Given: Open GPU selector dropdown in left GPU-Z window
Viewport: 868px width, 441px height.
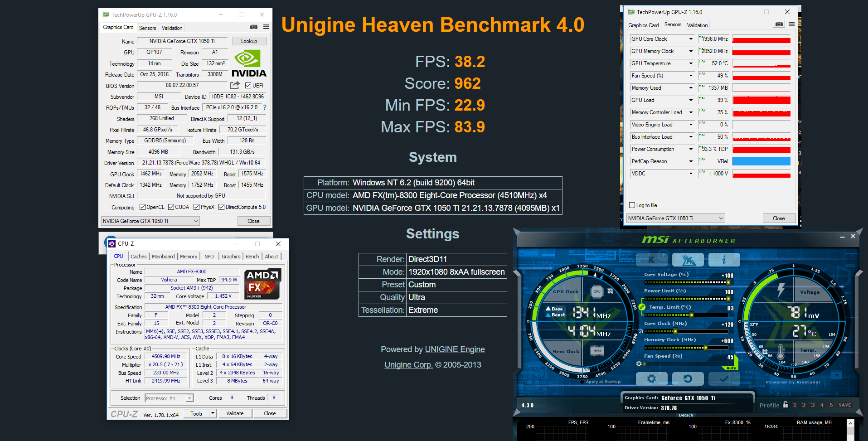Looking at the screenshot, I should (150, 221).
